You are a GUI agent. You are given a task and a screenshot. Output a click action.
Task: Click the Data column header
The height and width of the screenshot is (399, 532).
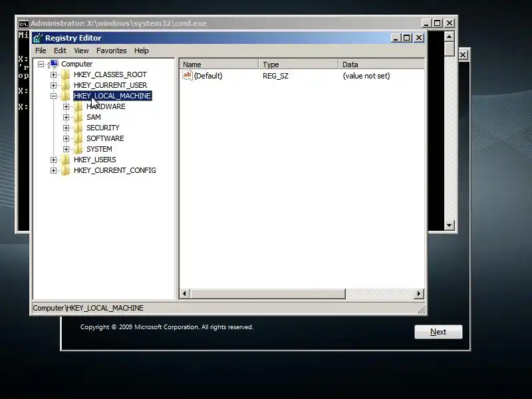(x=381, y=64)
